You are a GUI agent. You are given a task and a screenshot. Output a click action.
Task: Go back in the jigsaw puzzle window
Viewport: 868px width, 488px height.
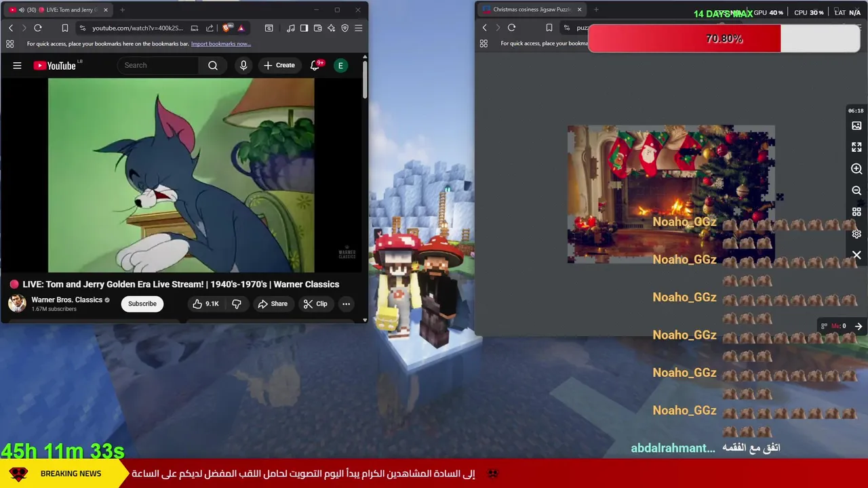pyautogui.click(x=484, y=28)
